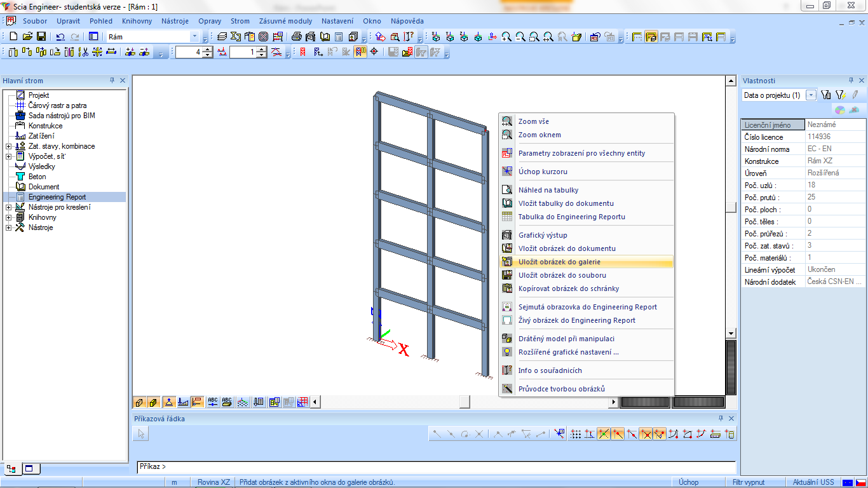Click the Národní norma EC - EN value

tap(834, 149)
